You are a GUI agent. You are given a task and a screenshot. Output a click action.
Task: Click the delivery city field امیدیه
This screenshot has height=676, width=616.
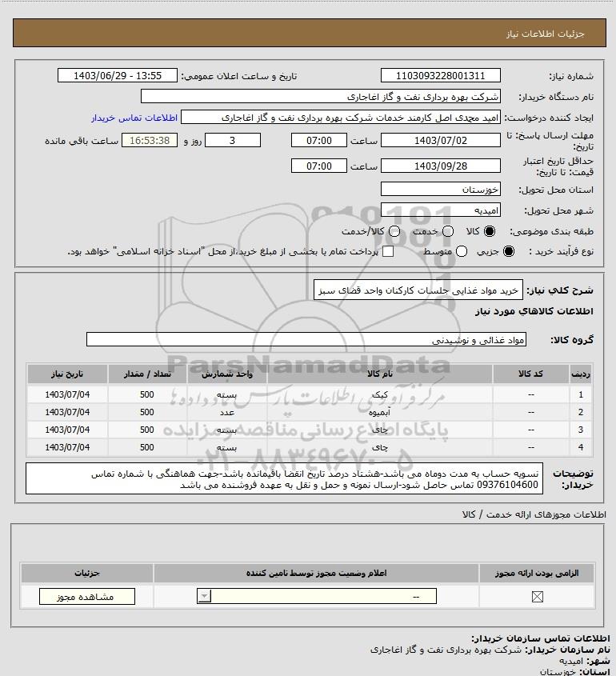[x=441, y=210]
